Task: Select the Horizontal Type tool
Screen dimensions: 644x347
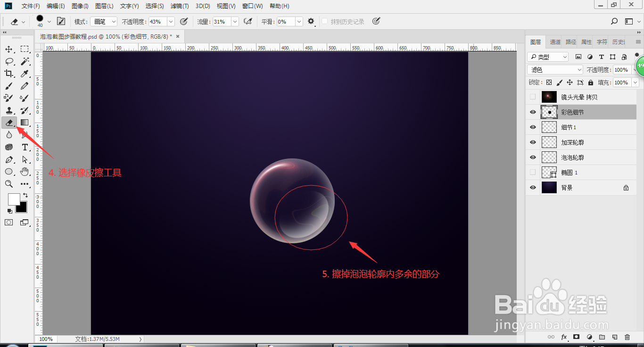Action: pos(25,147)
